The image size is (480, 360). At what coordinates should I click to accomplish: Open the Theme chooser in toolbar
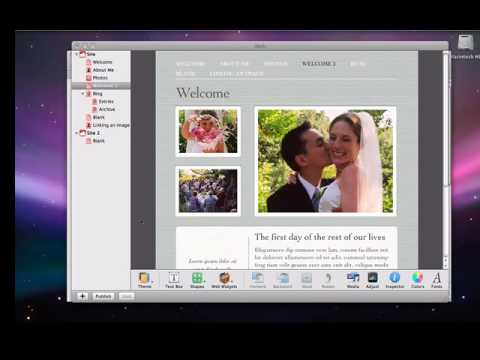coord(145,280)
